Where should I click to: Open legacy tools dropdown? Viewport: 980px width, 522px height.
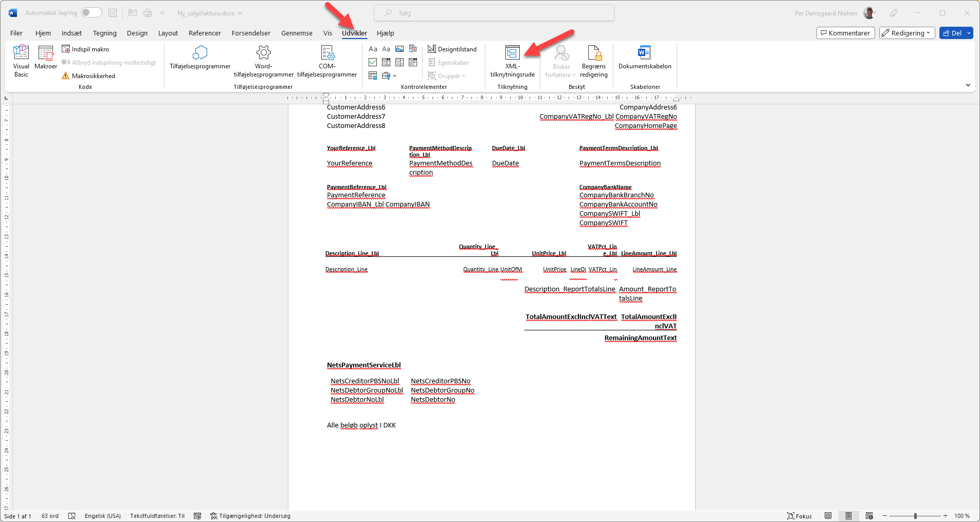click(389, 76)
